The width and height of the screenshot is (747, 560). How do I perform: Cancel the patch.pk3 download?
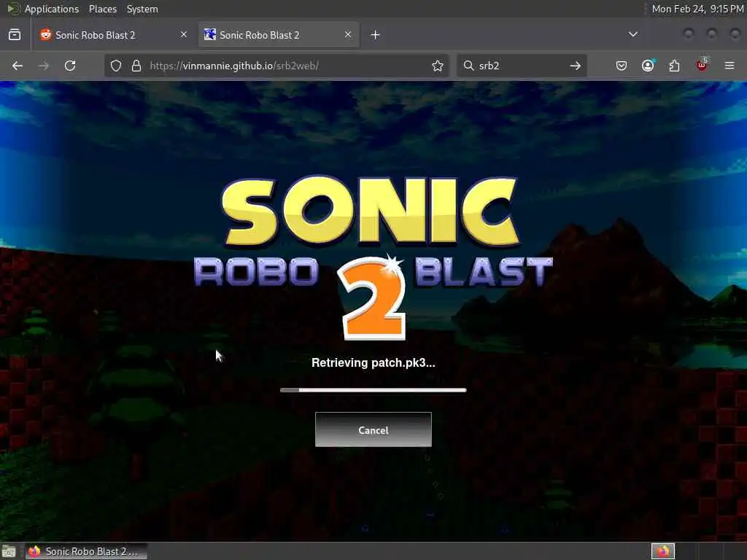pyautogui.click(x=373, y=430)
